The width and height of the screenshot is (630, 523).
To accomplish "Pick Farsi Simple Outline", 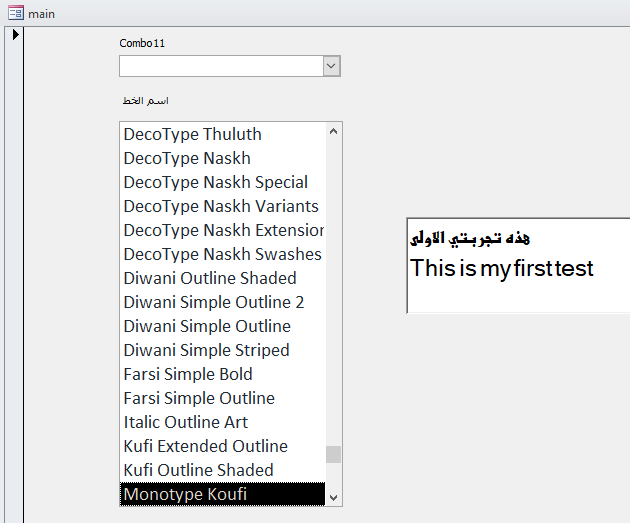I will tap(223, 398).
